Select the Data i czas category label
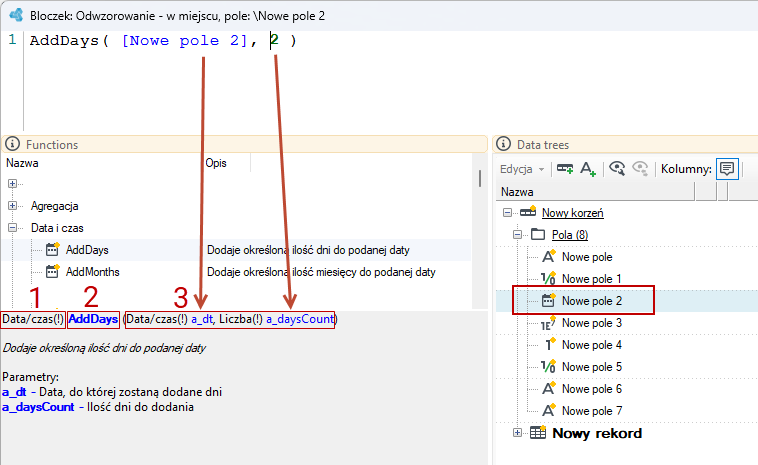 (57, 228)
